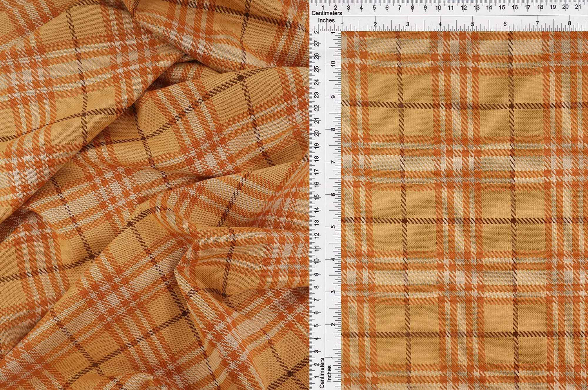Click the vertical Centimeters label at bottom

pyautogui.click(x=321, y=373)
